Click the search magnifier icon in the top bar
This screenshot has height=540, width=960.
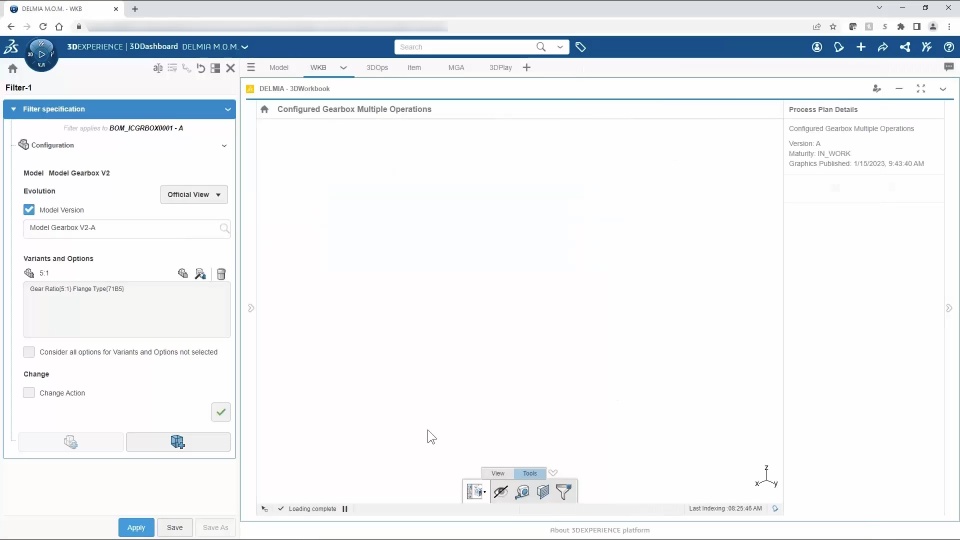tap(541, 47)
